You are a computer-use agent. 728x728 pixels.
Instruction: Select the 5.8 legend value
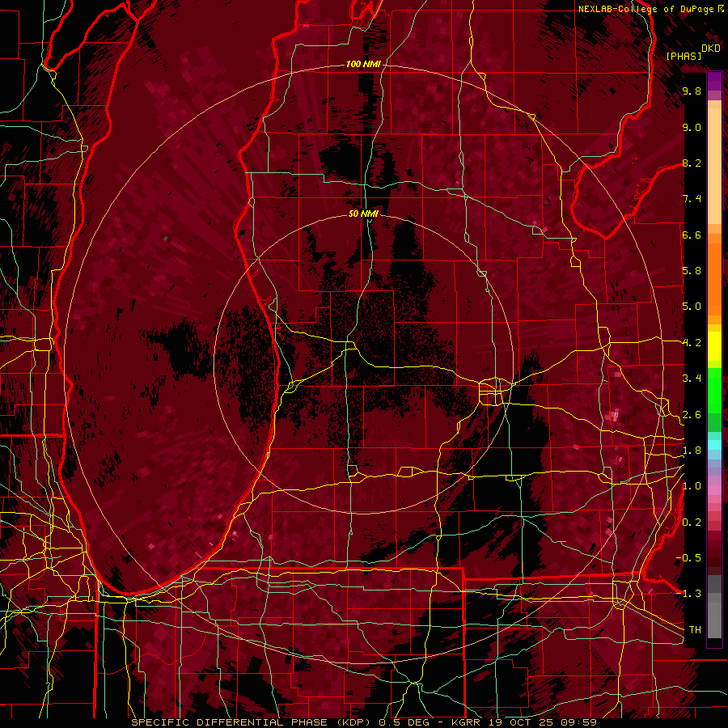tap(692, 271)
